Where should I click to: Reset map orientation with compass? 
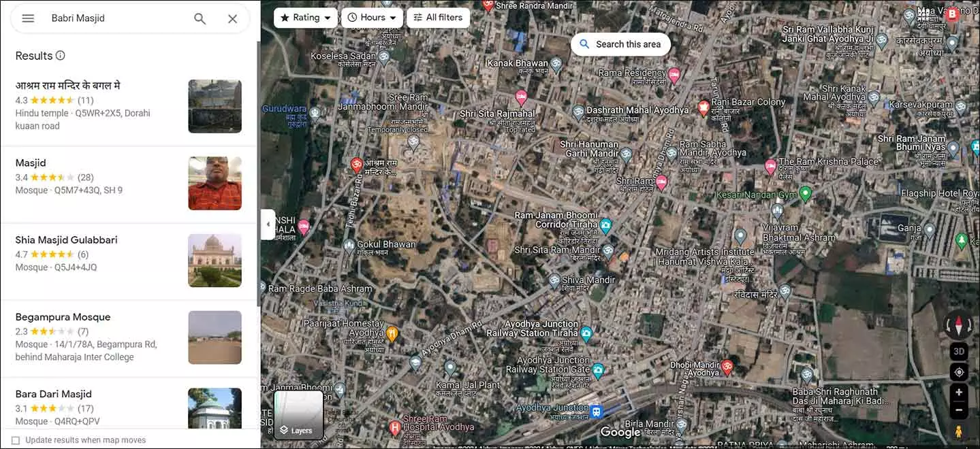[x=959, y=325]
